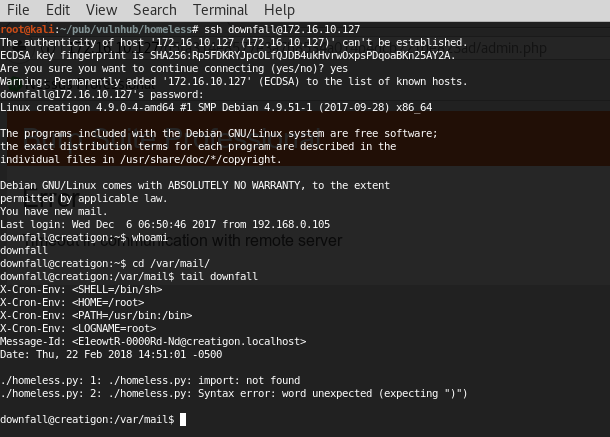Open the Search menu
This screenshot has height=437, width=610.
point(154,10)
